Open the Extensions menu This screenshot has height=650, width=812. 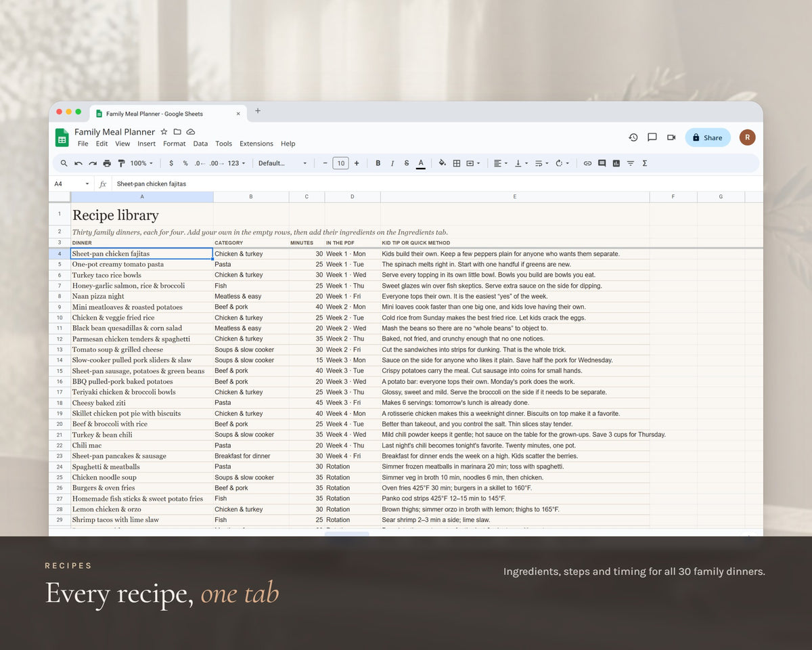click(x=256, y=144)
